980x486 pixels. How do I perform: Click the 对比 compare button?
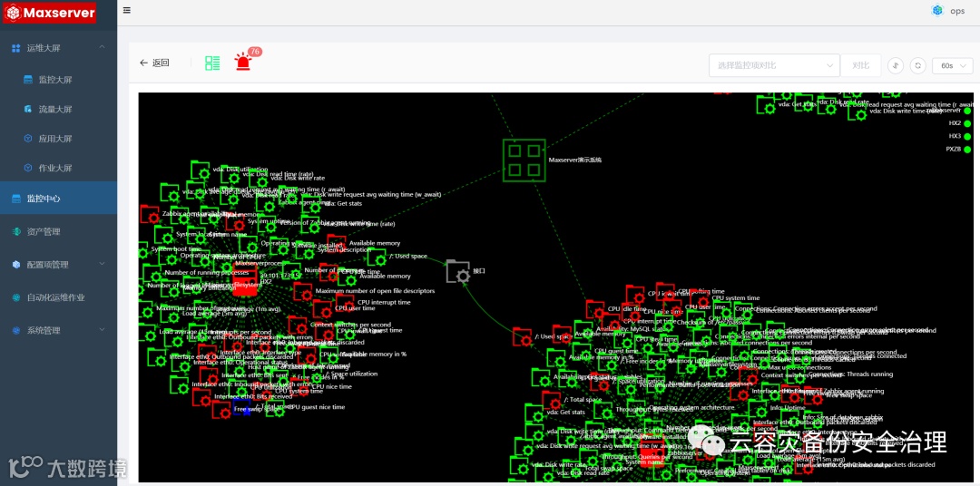click(860, 65)
